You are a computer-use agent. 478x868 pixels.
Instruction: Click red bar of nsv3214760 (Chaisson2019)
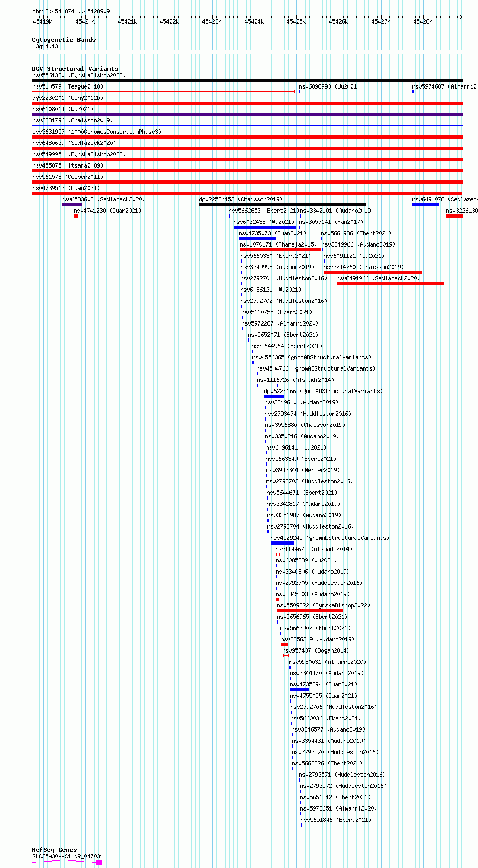tap(373, 272)
